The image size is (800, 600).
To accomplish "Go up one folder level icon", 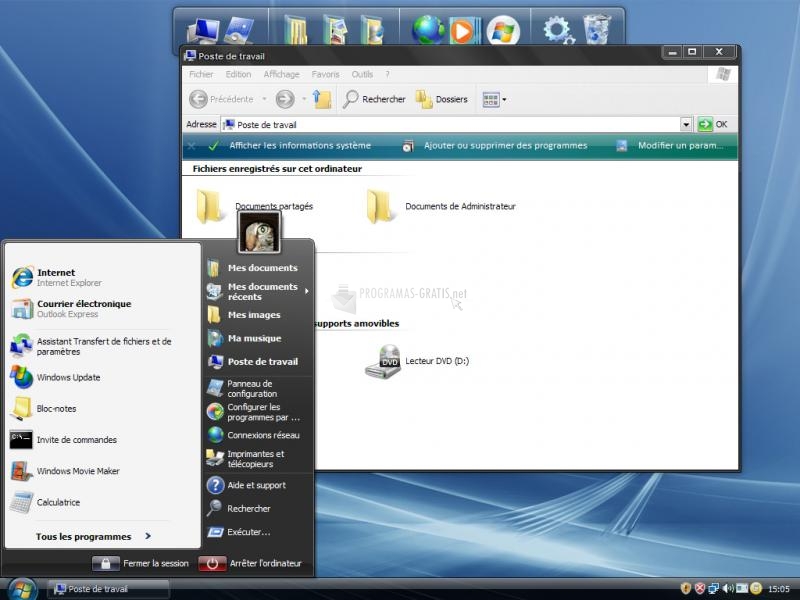I will click(322, 99).
